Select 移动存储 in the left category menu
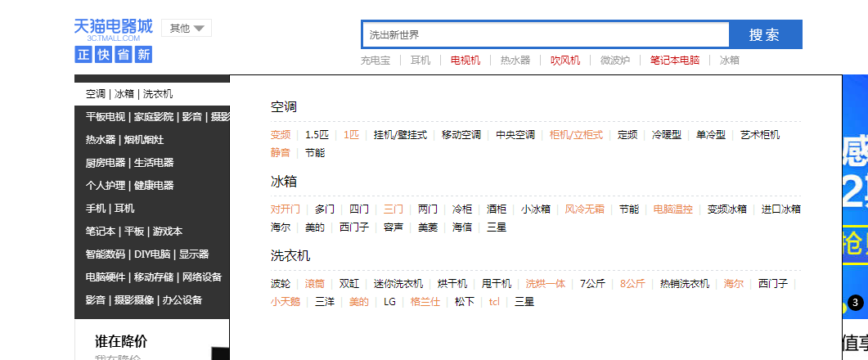868x360 pixels. [x=154, y=277]
